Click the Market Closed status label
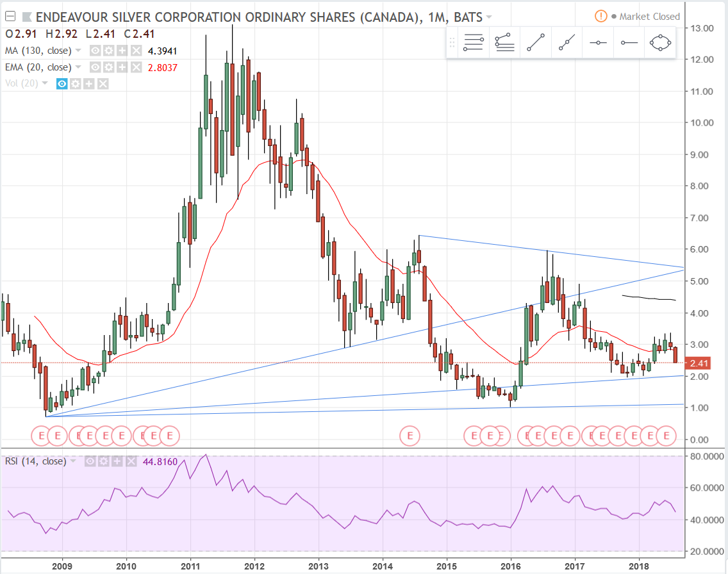 click(x=650, y=17)
